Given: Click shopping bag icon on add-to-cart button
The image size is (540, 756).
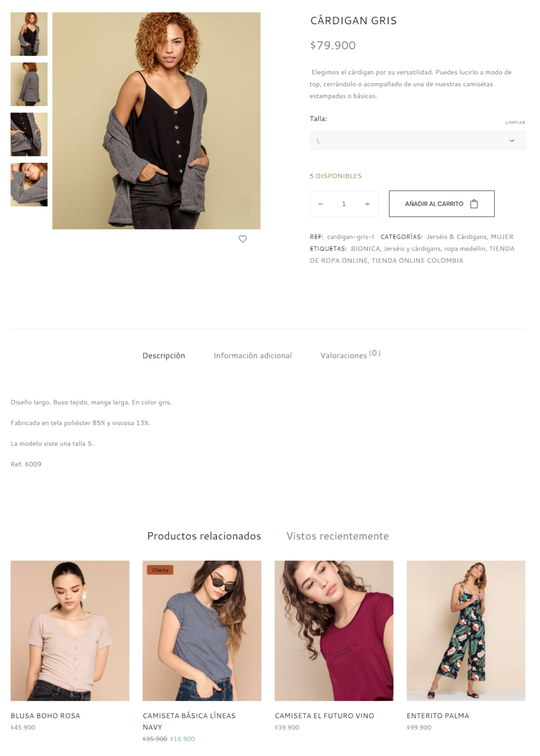Looking at the screenshot, I should click(474, 204).
